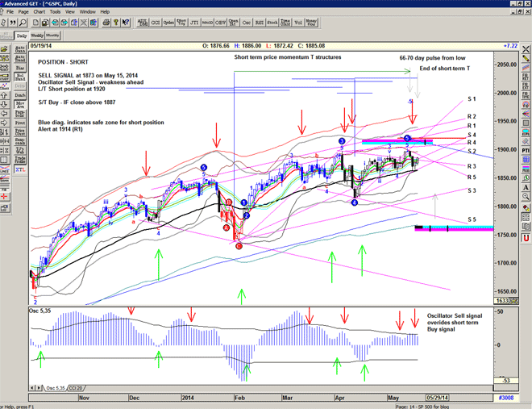The width and height of the screenshot is (532, 409).
Task: Add the RSI study from toolbar
Action: pyautogui.click(x=260, y=24)
